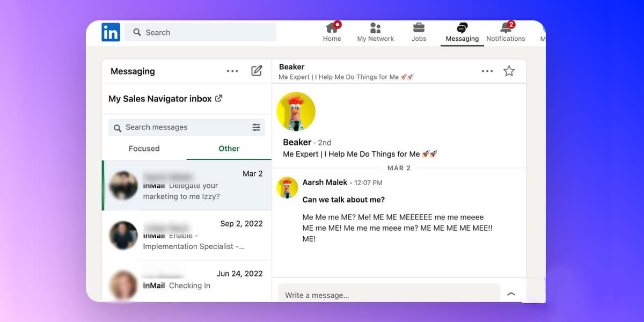Click avatar of the Mar 2 conversation

click(x=124, y=186)
